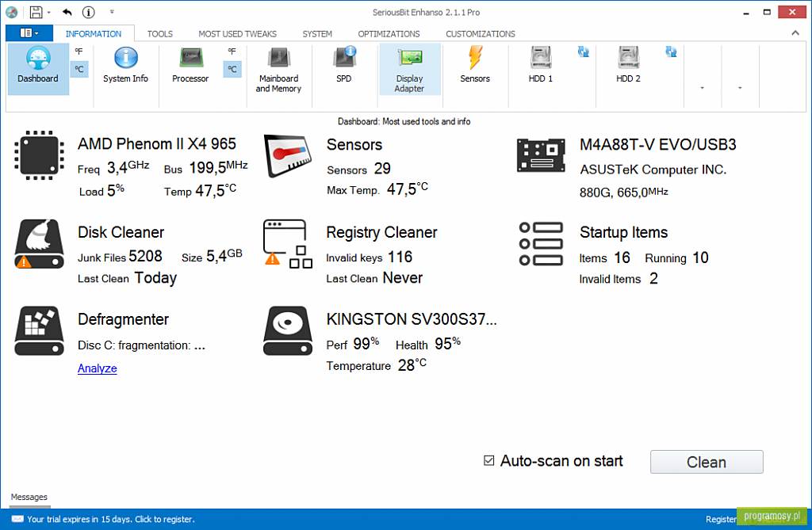The image size is (812, 530).
Task: Open the Customize Quick Access toolbar arrow
Action: (x=112, y=12)
